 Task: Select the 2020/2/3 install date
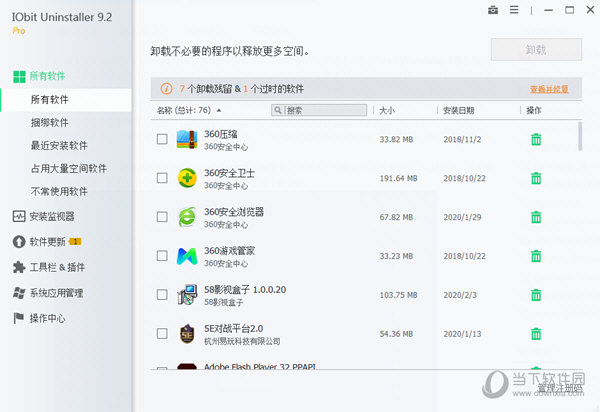[x=460, y=295]
